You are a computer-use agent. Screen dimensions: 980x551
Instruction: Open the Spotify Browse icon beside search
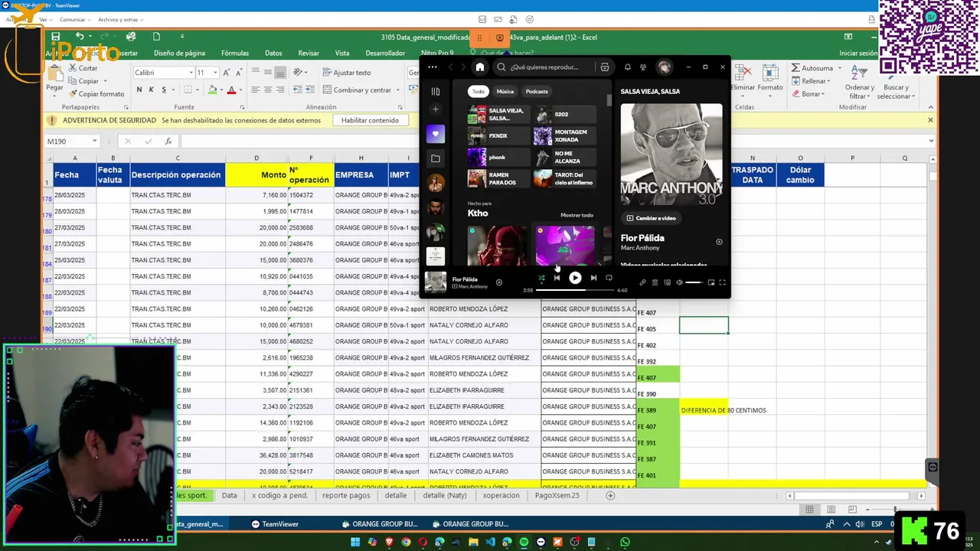[605, 67]
